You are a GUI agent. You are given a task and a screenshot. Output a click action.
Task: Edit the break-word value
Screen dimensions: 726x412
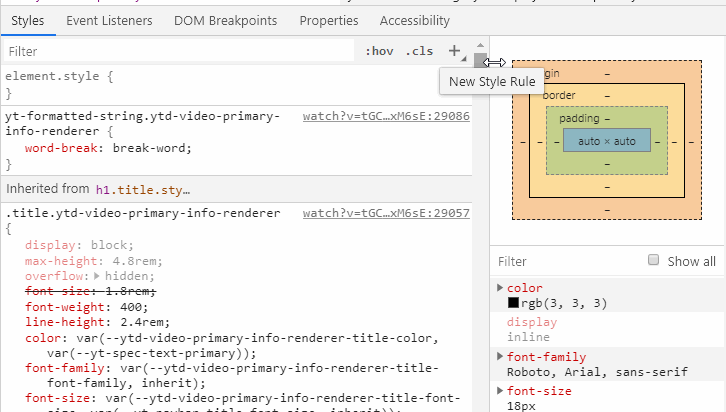[150, 148]
